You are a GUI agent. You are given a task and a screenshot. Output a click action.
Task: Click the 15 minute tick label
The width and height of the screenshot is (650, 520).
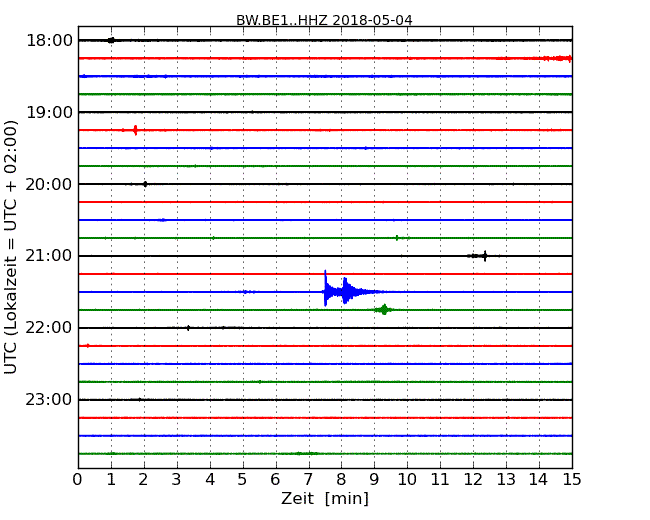pyautogui.click(x=572, y=479)
